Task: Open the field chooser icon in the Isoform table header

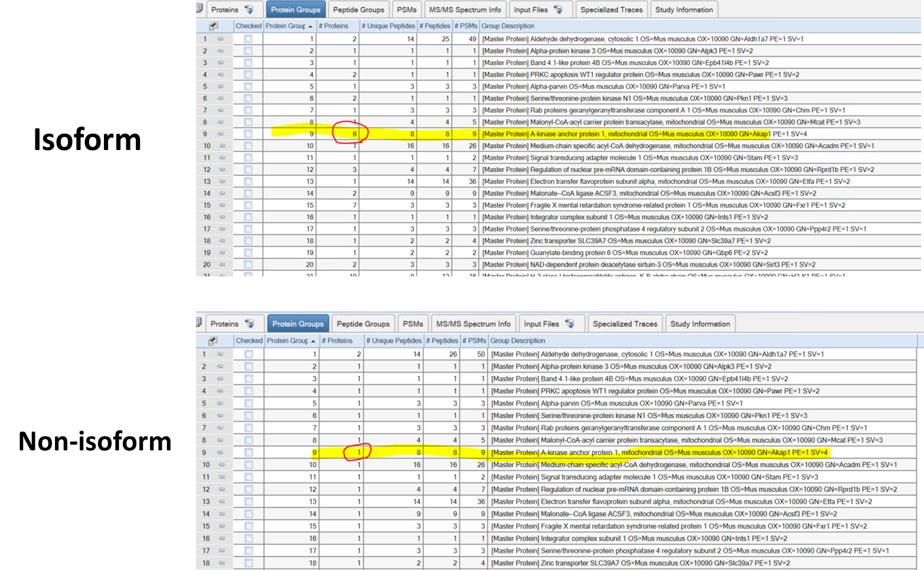Action: pos(213,26)
